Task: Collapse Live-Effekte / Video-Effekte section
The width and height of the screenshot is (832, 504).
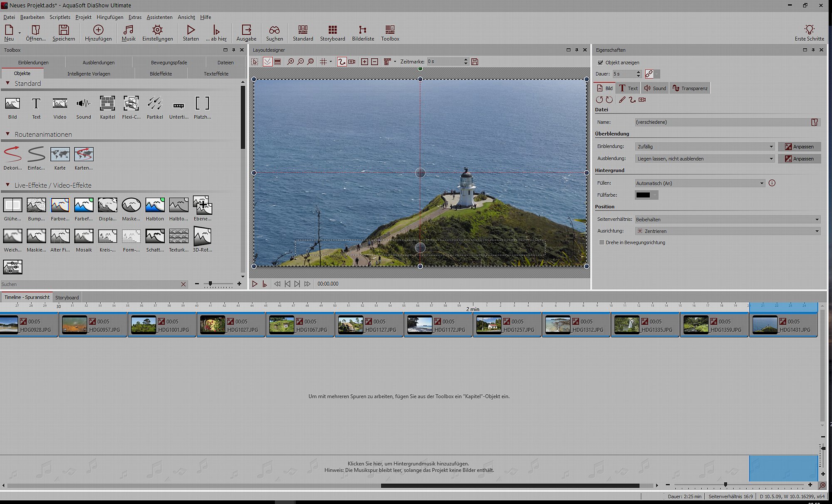Action: point(7,185)
